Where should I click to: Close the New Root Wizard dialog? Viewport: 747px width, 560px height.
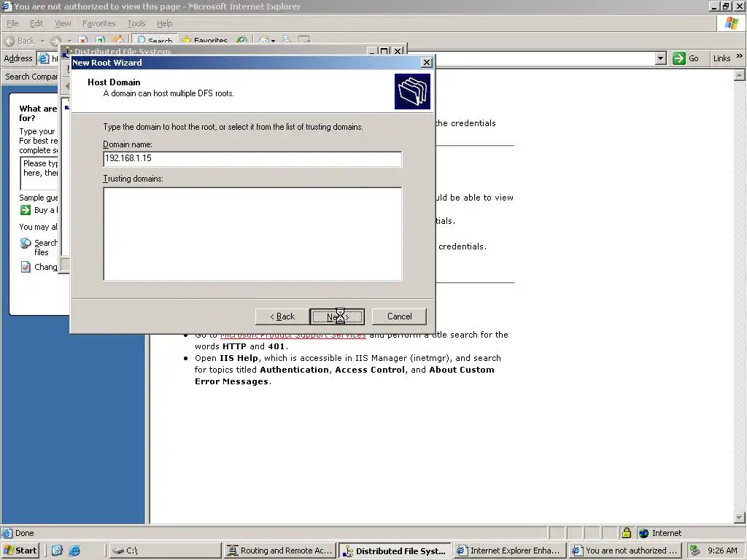[426, 63]
